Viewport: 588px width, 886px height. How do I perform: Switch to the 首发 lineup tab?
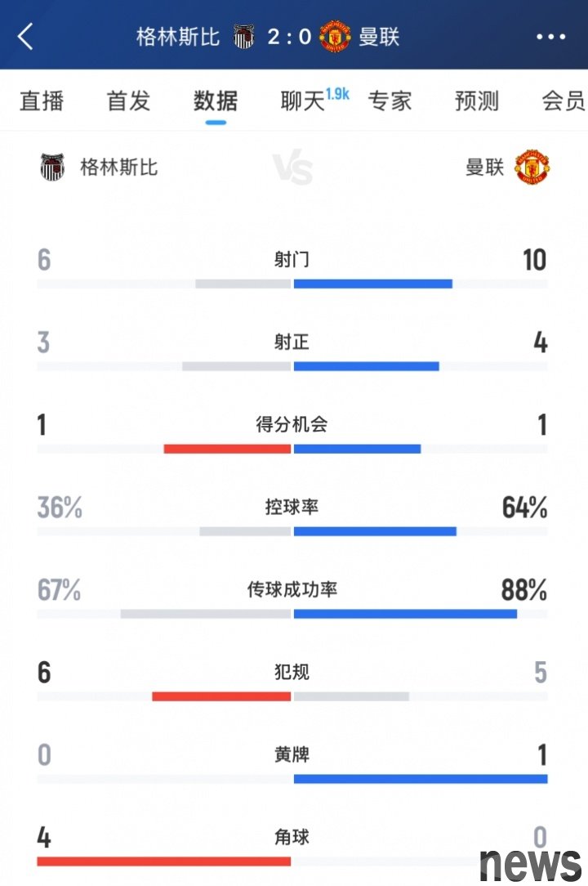tap(129, 101)
